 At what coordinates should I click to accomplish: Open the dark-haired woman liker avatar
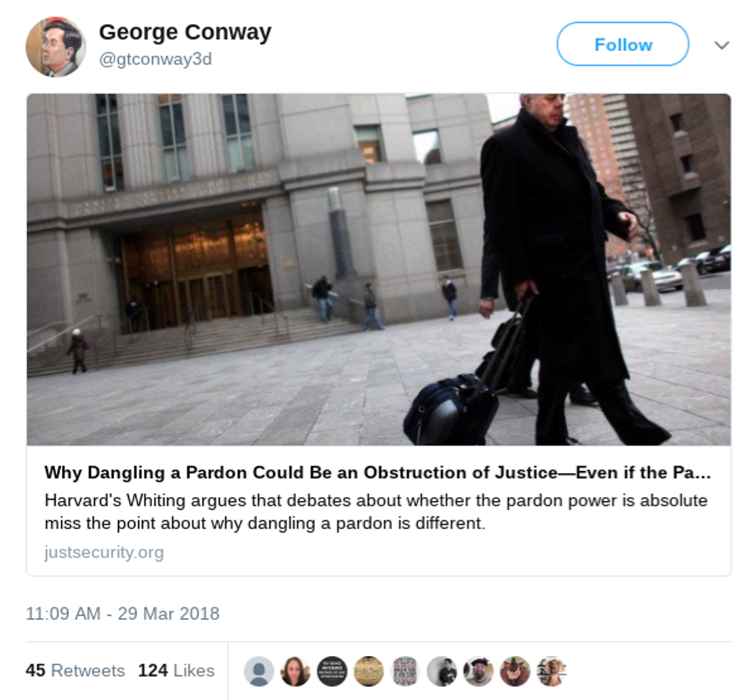pos(295,671)
